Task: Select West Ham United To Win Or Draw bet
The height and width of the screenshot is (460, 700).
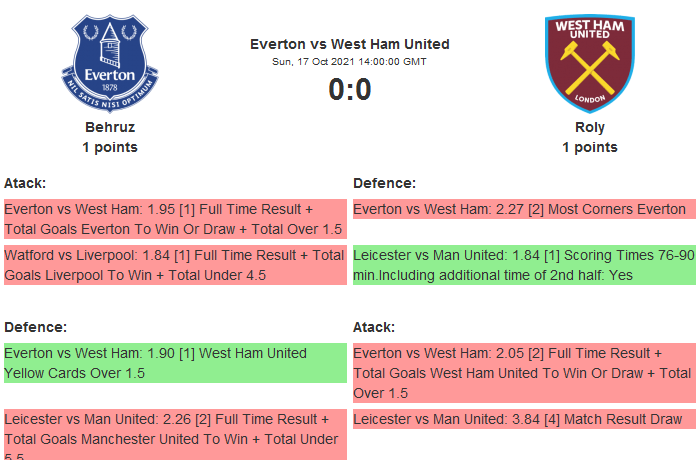Action: point(521,373)
